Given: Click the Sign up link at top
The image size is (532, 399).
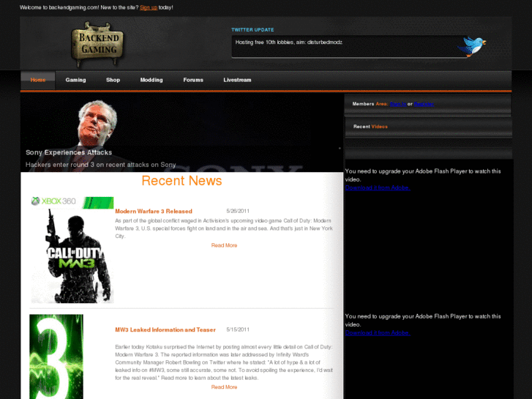Looking at the screenshot, I should click(149, 7).
